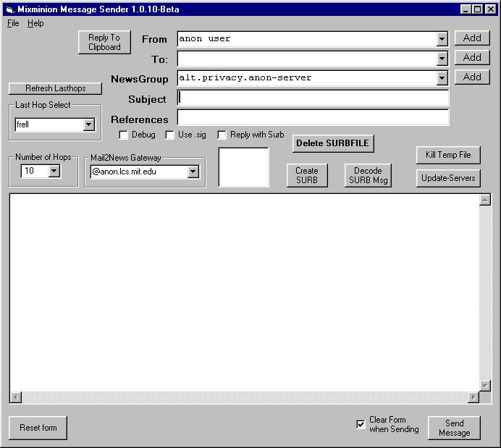Close the Mixminion window

point(490,9)
